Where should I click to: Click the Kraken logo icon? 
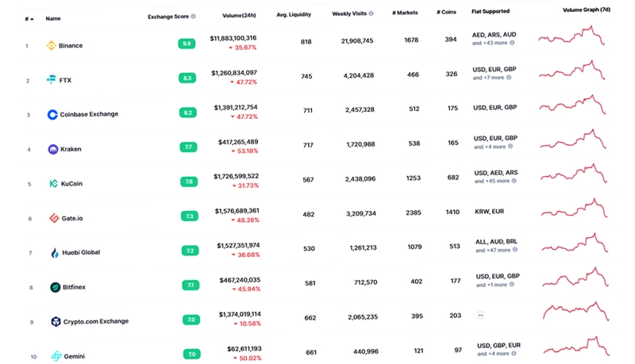pos(53,149)
